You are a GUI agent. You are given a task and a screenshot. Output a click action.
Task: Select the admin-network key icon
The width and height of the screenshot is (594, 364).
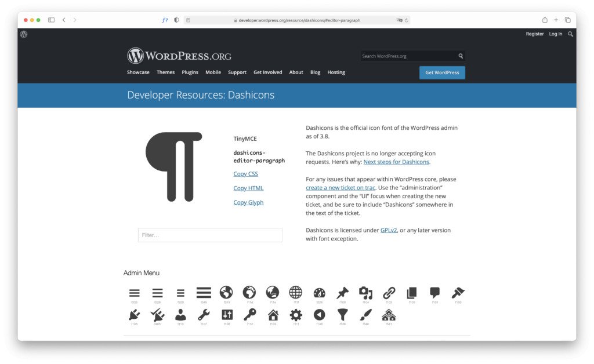(249, 315)
